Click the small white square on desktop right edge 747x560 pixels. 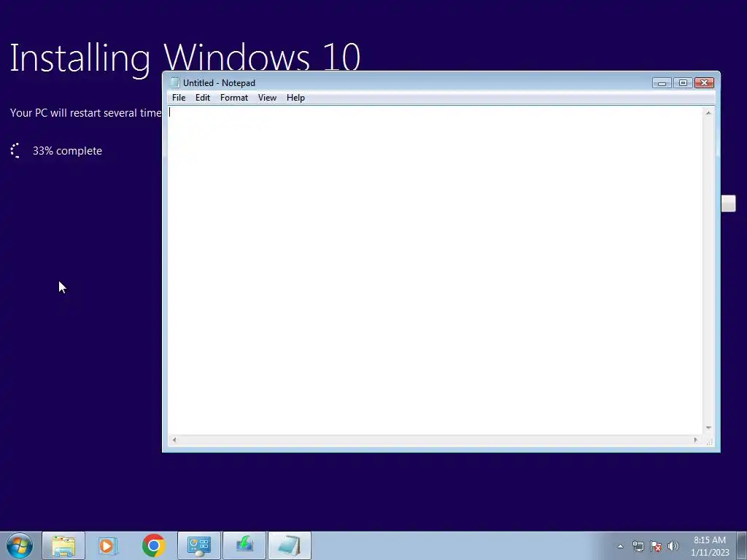point(729,203)
